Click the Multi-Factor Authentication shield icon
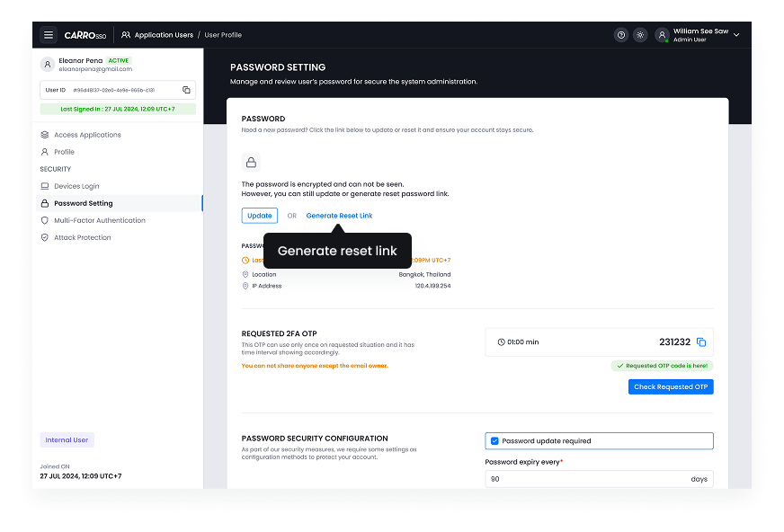Viewport: 784px width, 532px height. click(x=45, y=220)
